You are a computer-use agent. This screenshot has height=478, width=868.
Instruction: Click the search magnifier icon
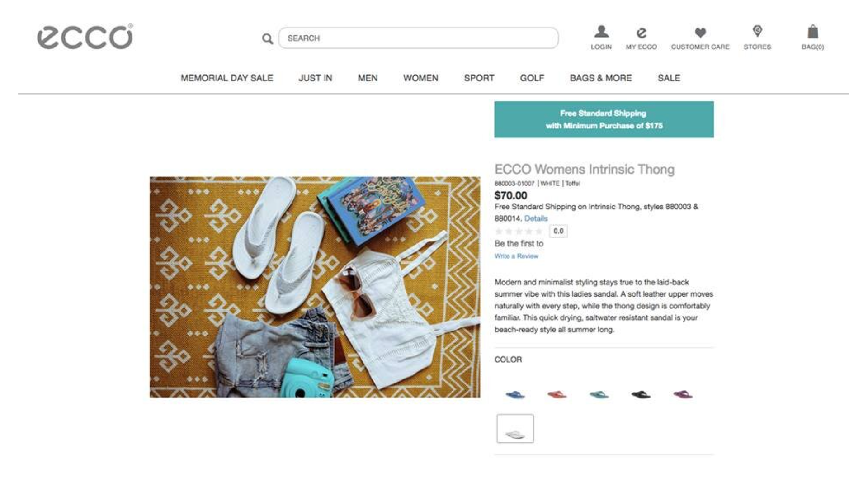267,39
